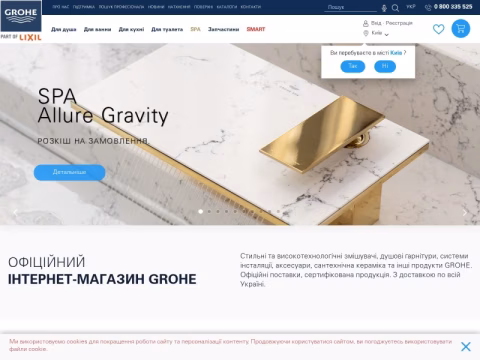
Task: Click into the Пошук search field
Action: point(351,7)
